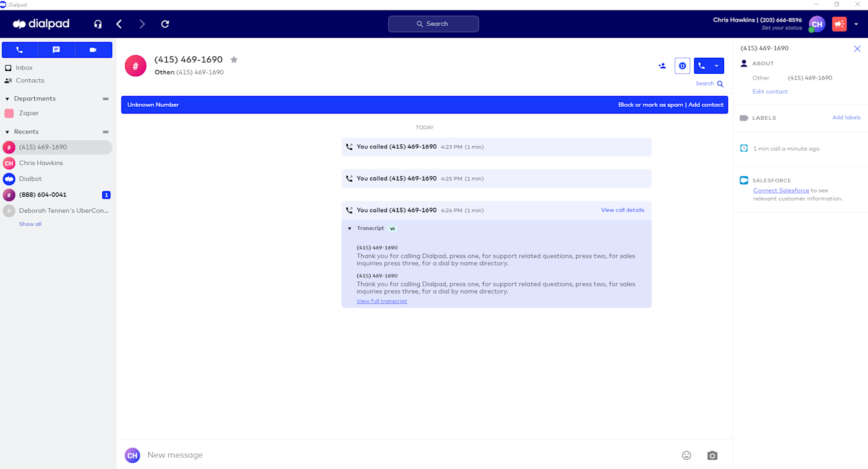Collapse the Departments section
Viewport: 868px width, 469px height.
tap(7, 99)
